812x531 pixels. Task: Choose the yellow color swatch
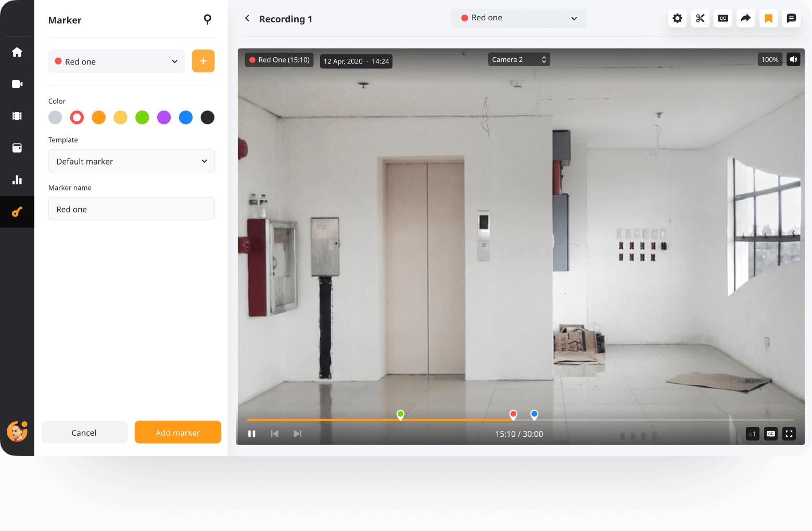(x=121, y=117)
